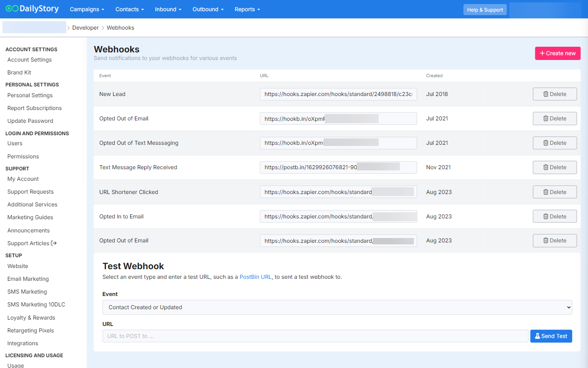Delete the Opted Out of Text Messaging webhook

tap(554, 143)
